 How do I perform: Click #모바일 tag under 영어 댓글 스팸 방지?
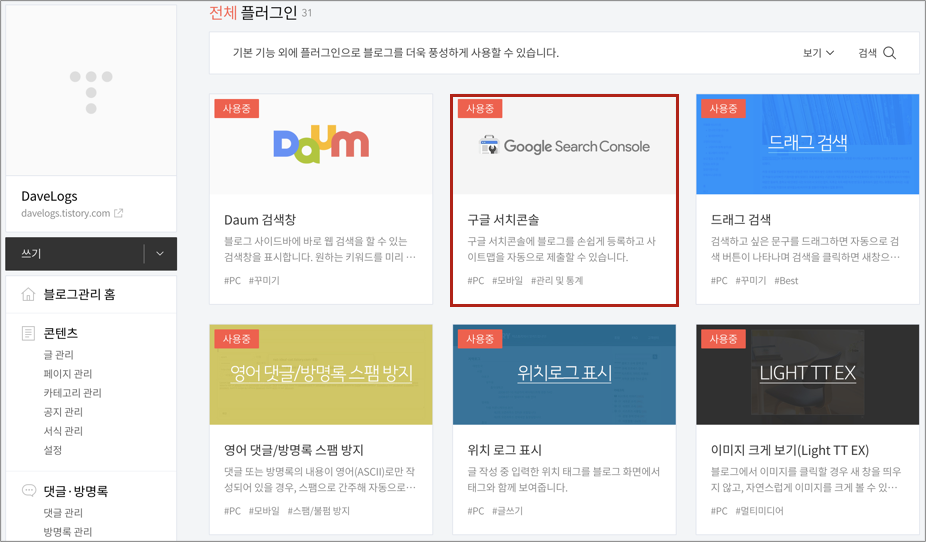[264, 511]
